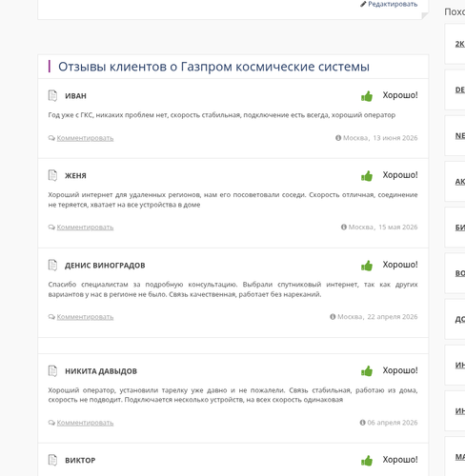Comment on ЖЕНЯ's review via Комментировать
This screenshot has height=476, width=465.
[x=85, y=228]
